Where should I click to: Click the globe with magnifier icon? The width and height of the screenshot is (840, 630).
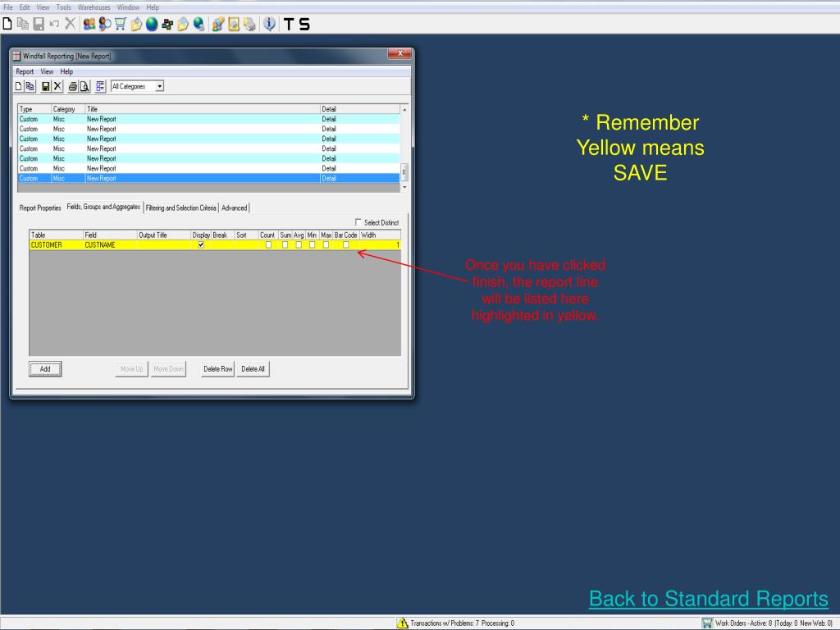point(199,24)
